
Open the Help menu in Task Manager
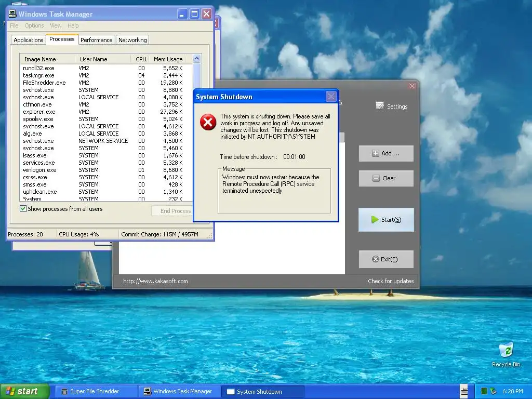coord(73,25)
